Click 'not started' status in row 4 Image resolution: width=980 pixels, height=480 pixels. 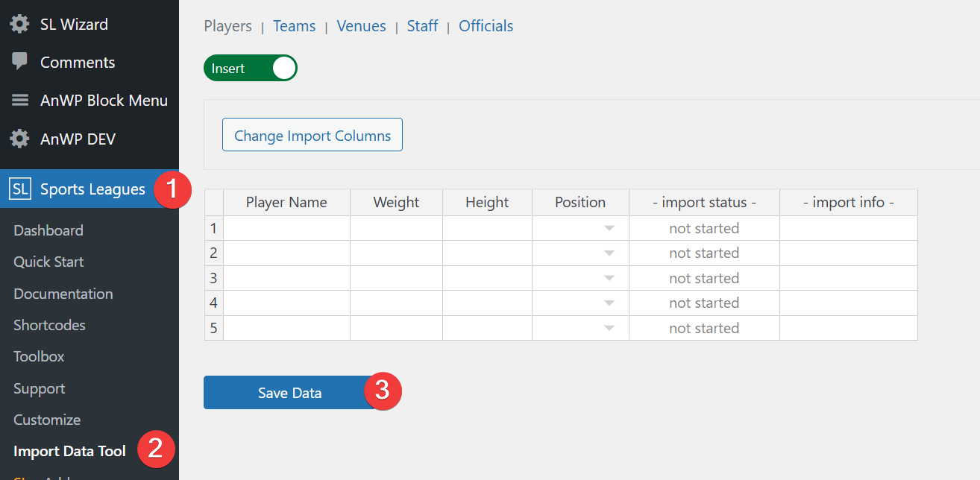[x=705, y=303]
